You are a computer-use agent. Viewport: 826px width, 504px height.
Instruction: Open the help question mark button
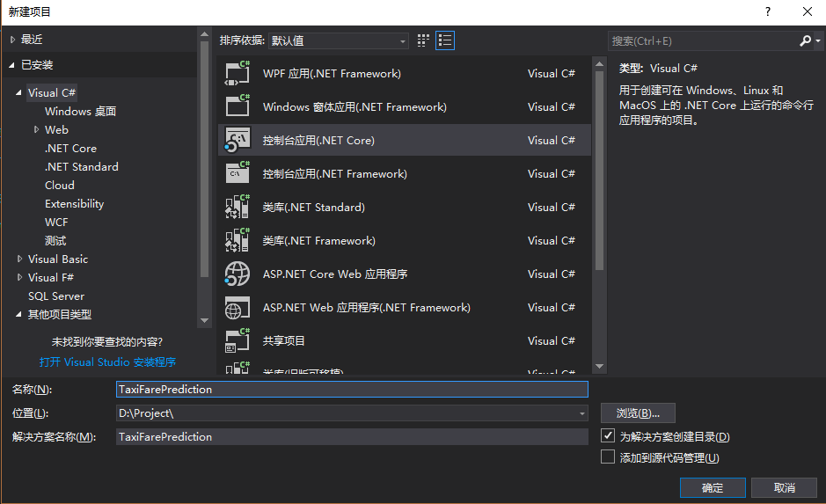pos(768,11)
